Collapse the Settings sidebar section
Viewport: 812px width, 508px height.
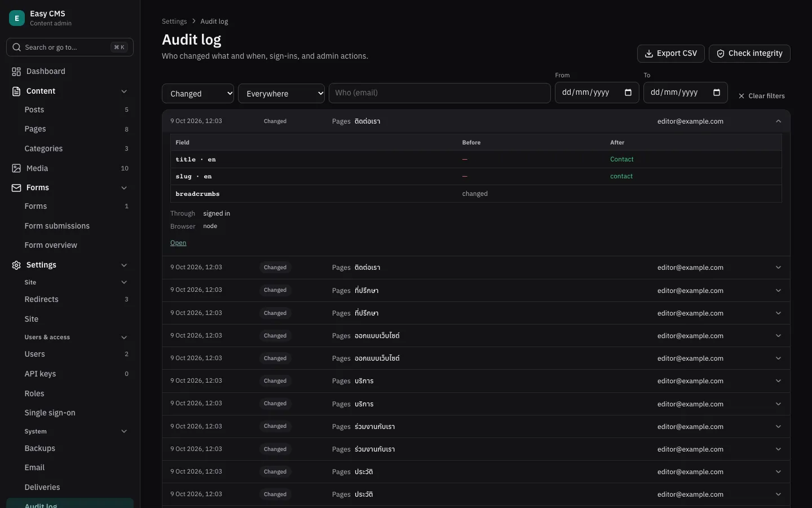(x=124, y=265)
